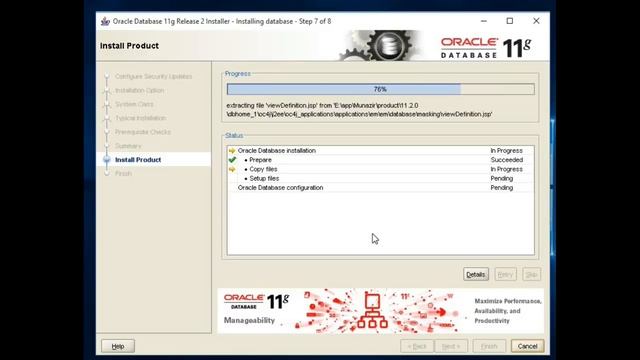The height and width of the screenshot is (360, 640).
Task: Click the In Progress status of Copy files
Action: [x=507, y=169]
